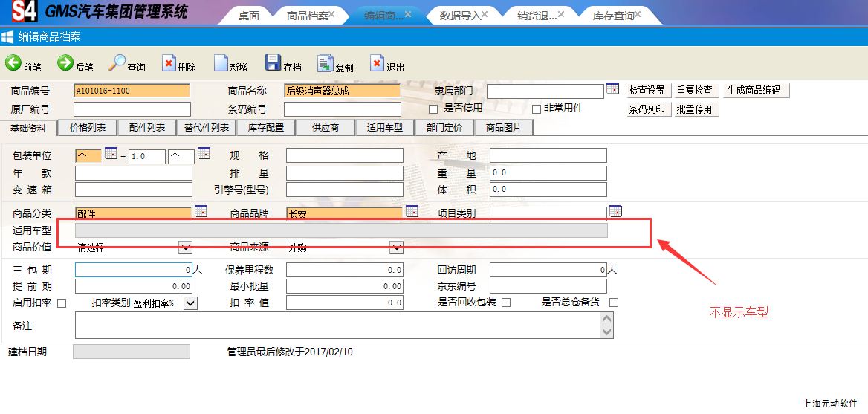Click the 新增 new document icon
Image resolution: width=868 pixels, height=414 pixels.
(221, 64)
